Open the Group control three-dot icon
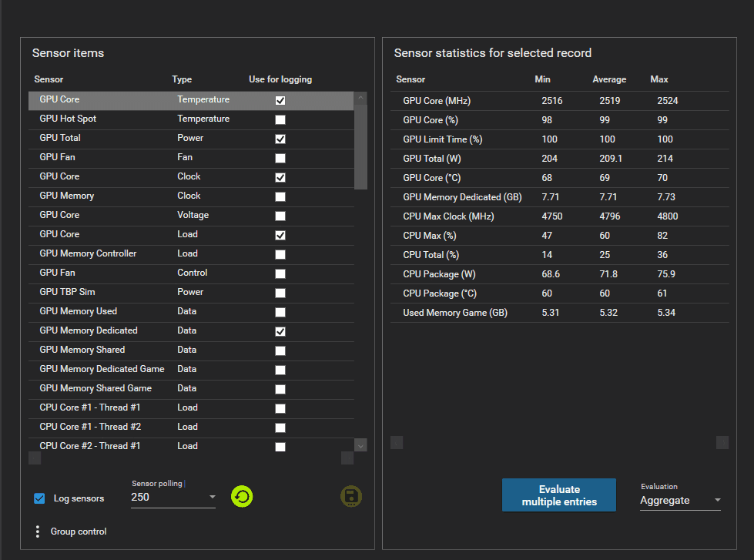 37,531
